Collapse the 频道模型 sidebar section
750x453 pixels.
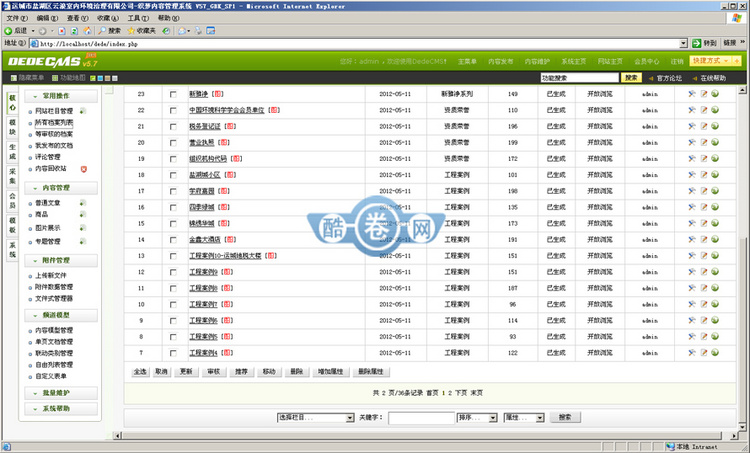(61, 315)
